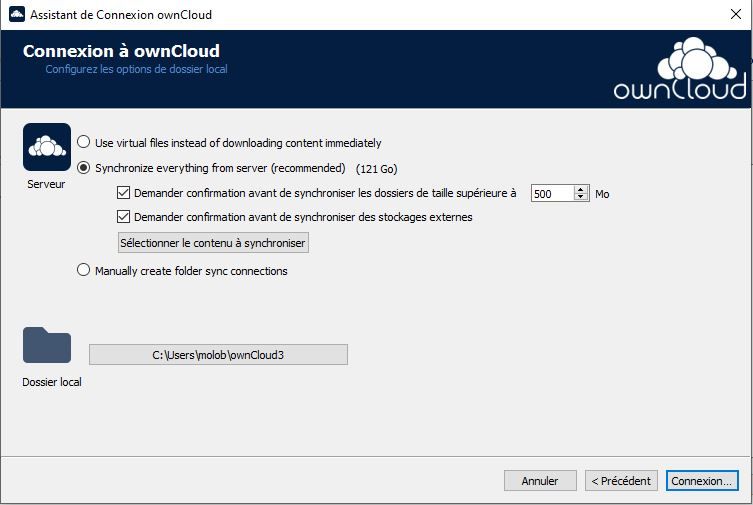
Task: Open Sélectionner le contenu à synchroniser
Action: 213,243
